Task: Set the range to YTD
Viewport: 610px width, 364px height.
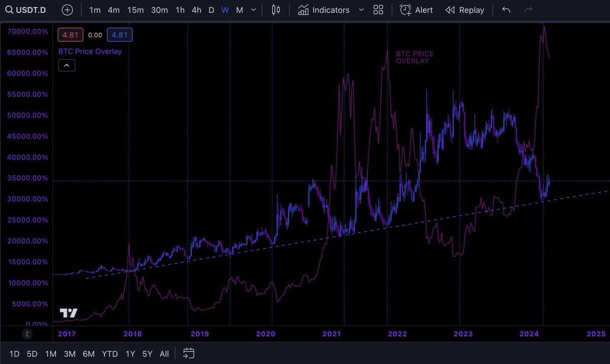Action: [110, 354]
